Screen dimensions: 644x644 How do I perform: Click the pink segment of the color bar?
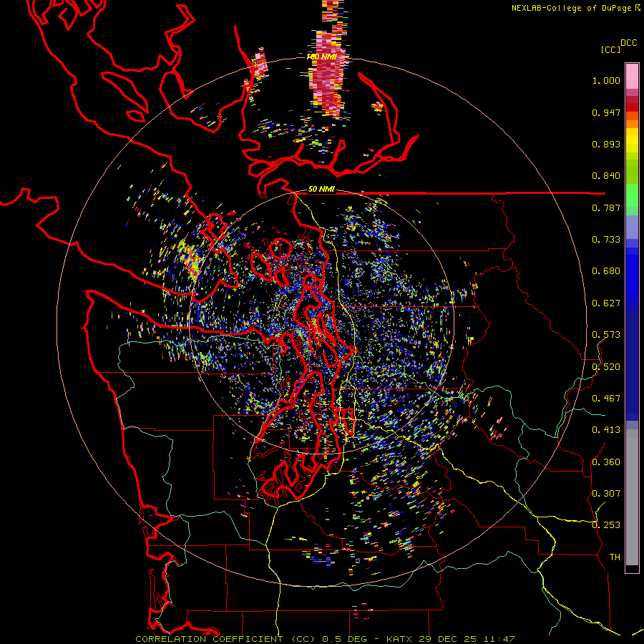click(632, 76)
